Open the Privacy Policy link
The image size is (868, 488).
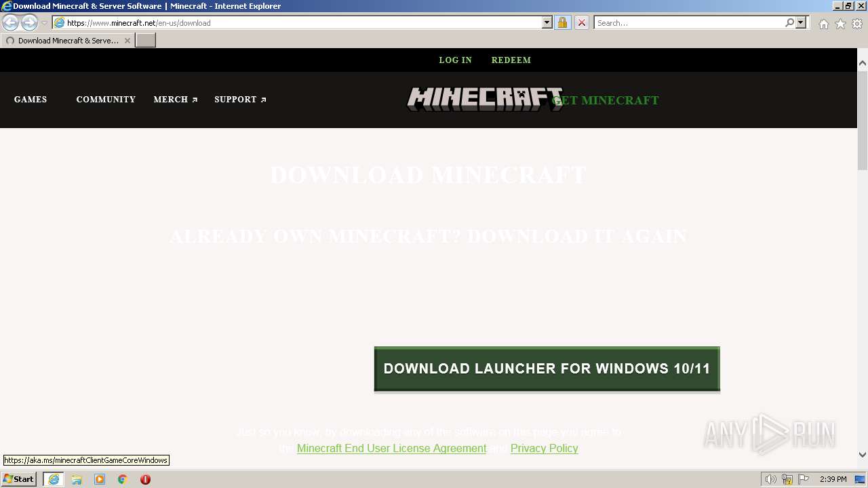point(544,449)
